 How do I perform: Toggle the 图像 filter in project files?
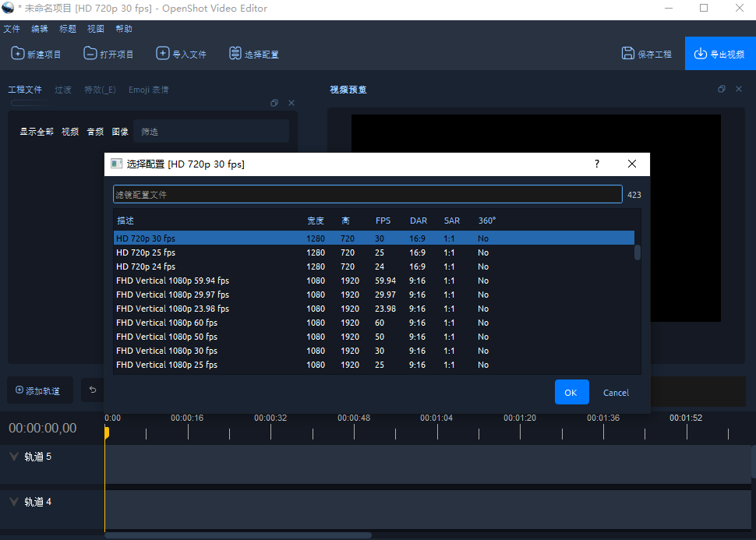119,131
